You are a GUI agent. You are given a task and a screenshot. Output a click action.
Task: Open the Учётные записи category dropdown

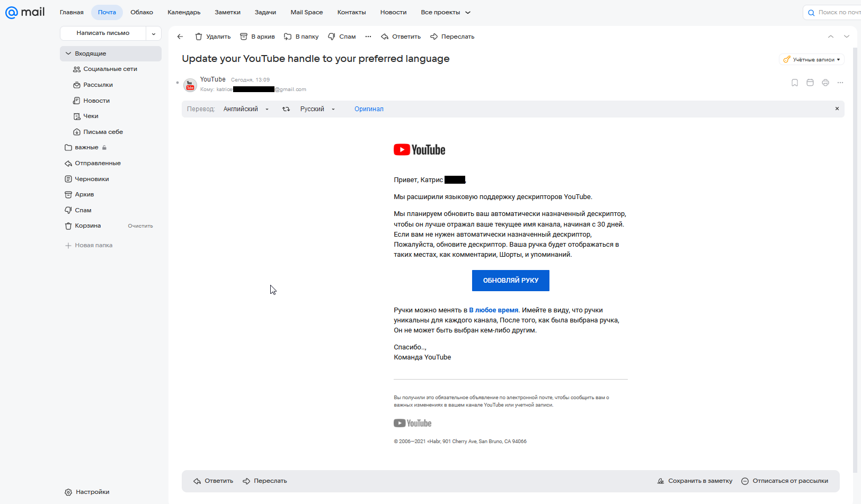click(x=812, y=59)
